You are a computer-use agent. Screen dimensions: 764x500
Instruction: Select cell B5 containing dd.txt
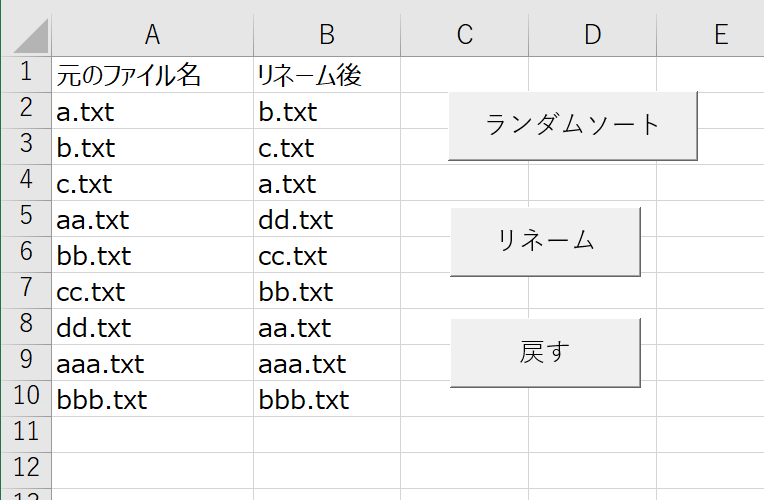click(x=326, y=219)
